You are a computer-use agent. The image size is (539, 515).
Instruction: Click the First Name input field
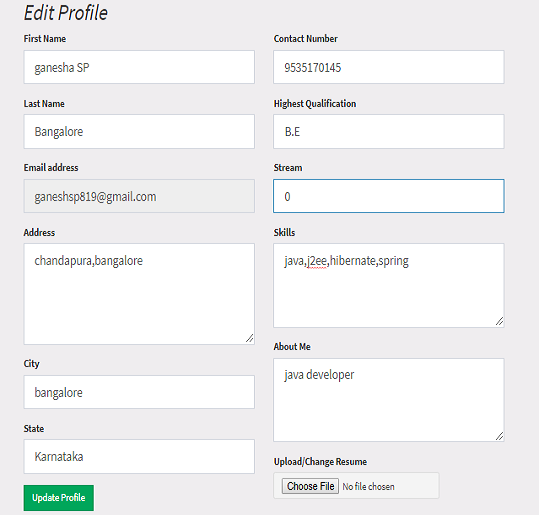[139, 67]
